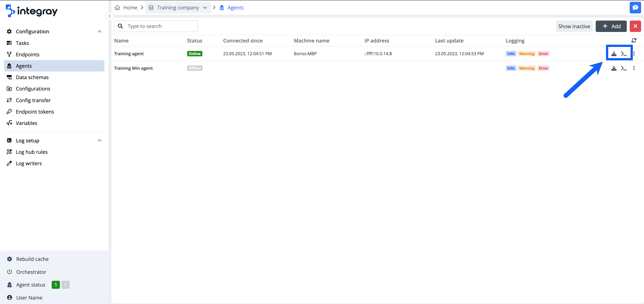
Task: Click the refresh icon in the table header
Action: (634, 40)
